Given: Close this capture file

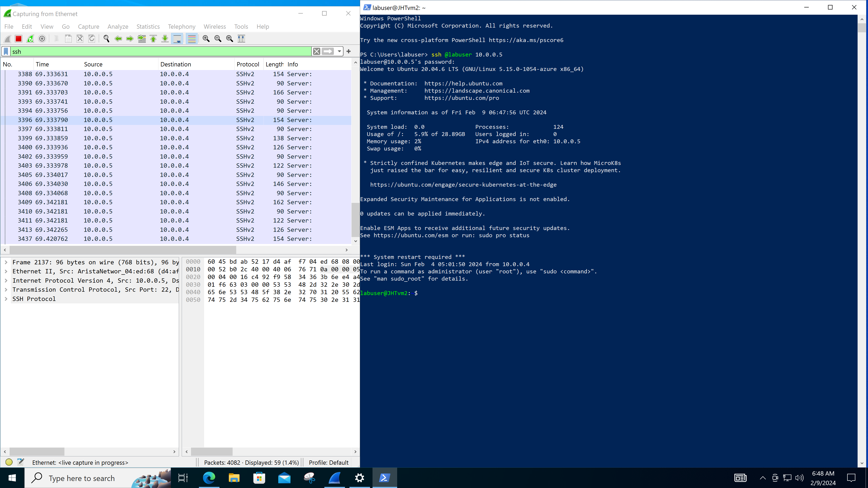Looking at the screenshot, I should 80,39.
